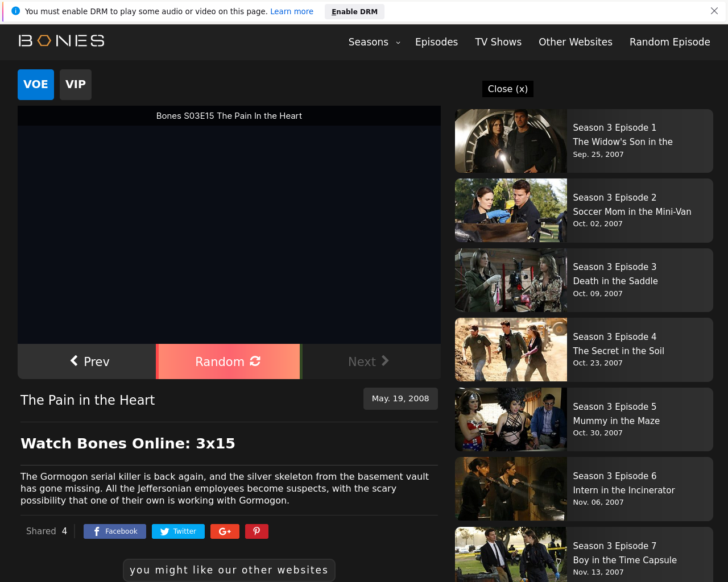This screenshot has width=728, height=582.
Task: Click the Enable DRM button
Action: (x=354, y=11)
